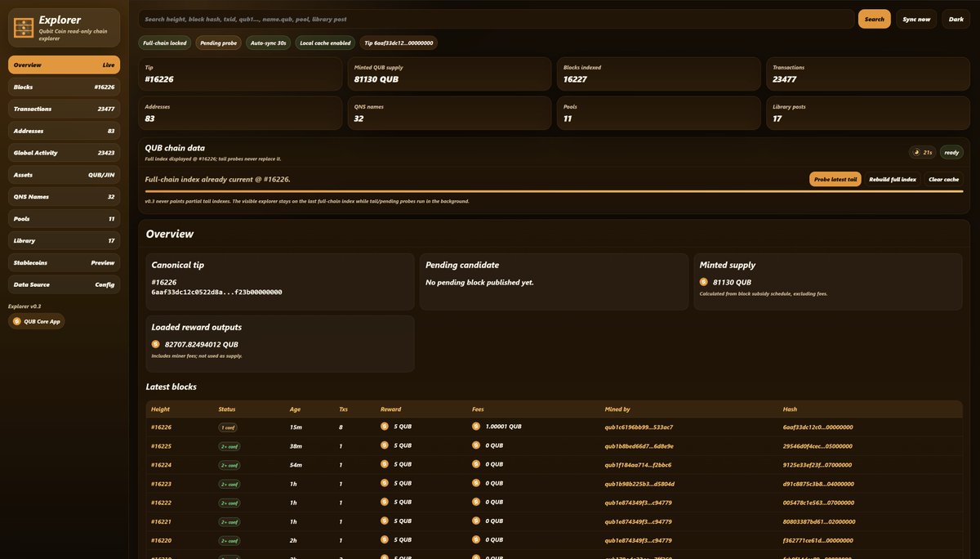Click Rebuild full index button
980x559 pixels.
click(x=893, y=179)
